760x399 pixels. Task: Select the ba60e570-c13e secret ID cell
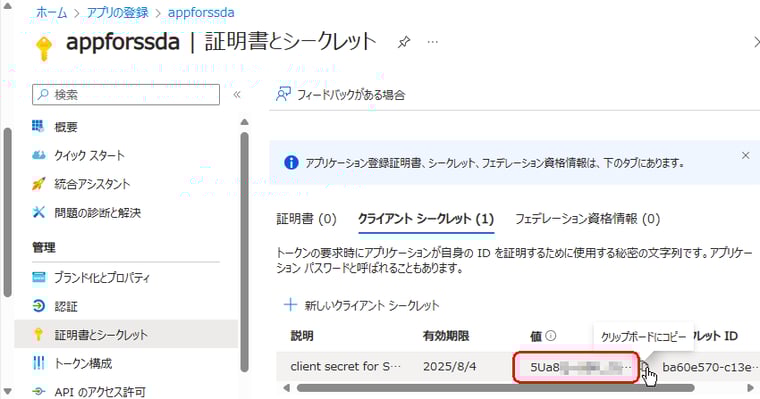709,367
